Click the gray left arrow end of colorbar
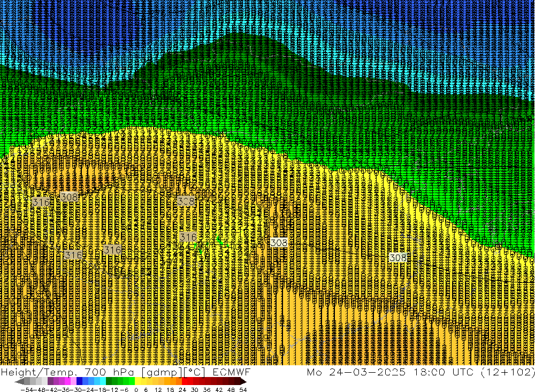This screenshot has width=535, height=392. click(x=19, y=381)
